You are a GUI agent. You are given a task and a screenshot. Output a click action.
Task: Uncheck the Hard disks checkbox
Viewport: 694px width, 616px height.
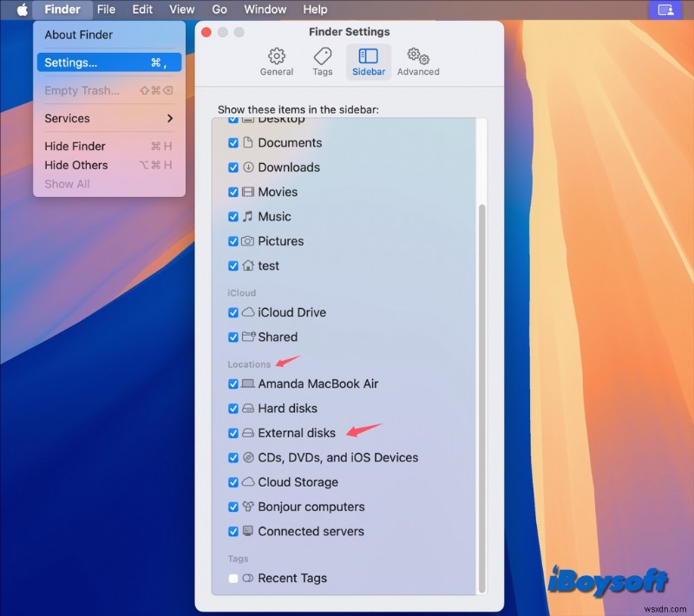coord(233,408)
